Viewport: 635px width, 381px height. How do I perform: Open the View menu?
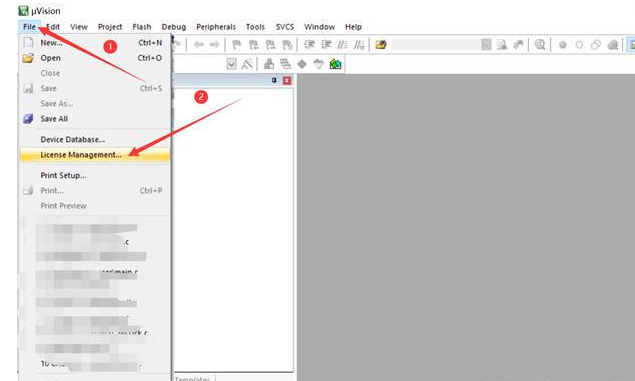click(x=79, y=27)
